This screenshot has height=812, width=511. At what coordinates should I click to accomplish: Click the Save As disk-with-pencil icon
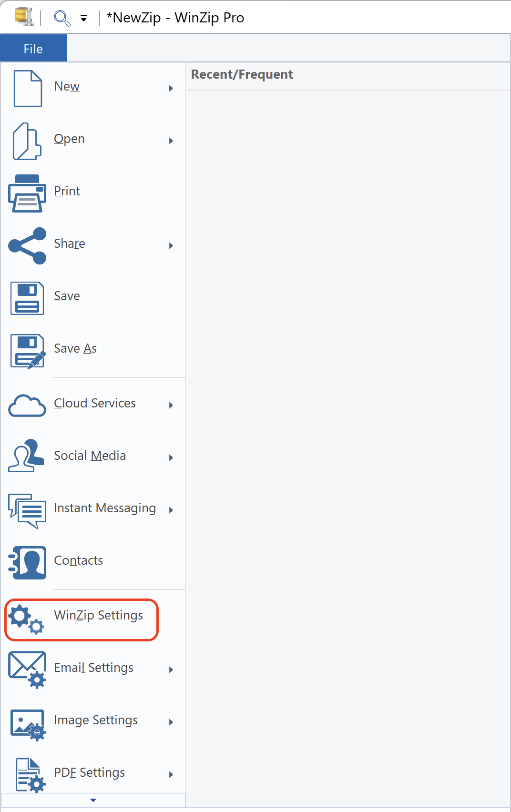coord(27,351)
